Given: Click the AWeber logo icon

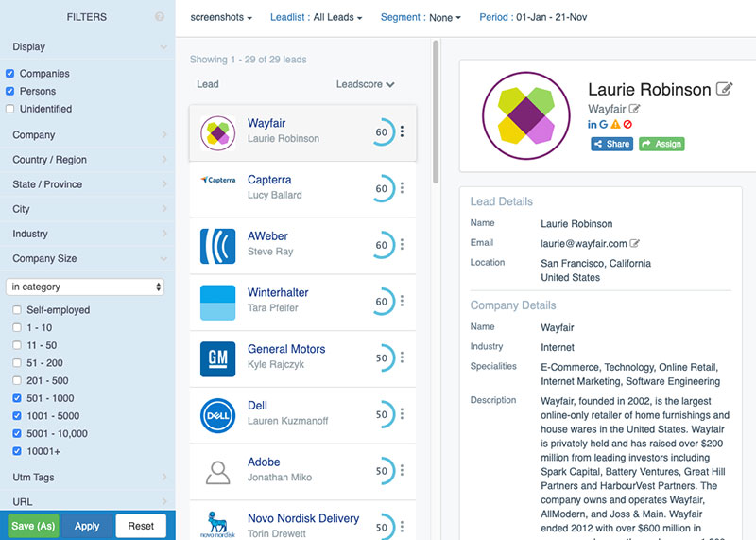Looking at the screenshot, I should (x=218, y=246).
